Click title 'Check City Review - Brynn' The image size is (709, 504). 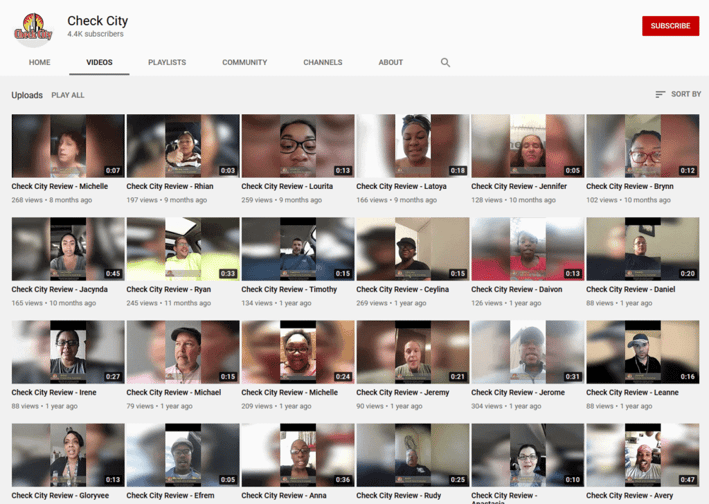[629, 186]
